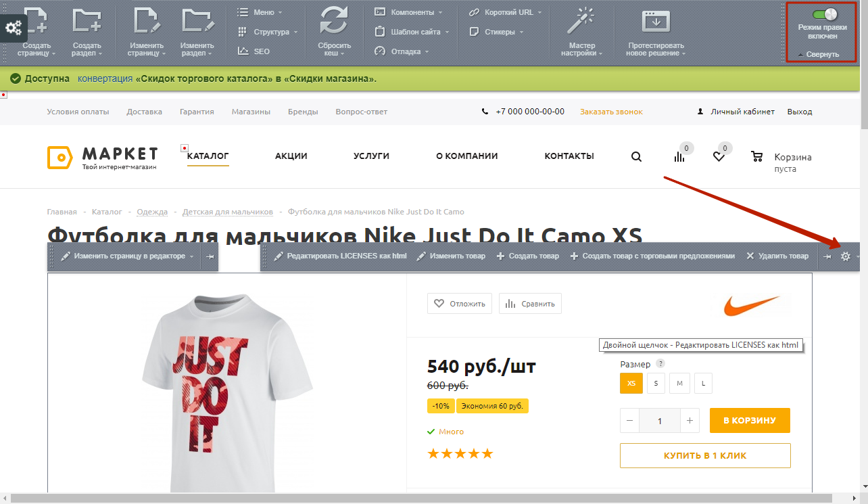
Task: Click the pin icon left of the gear icon
Action: click(x=827, y=256)
